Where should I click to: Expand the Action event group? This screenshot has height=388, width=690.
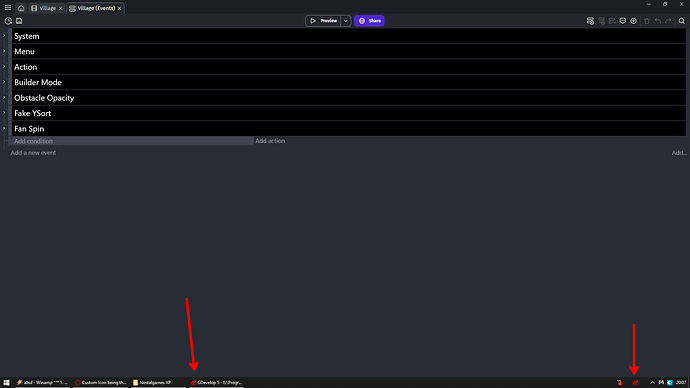(x=4, y=66)
